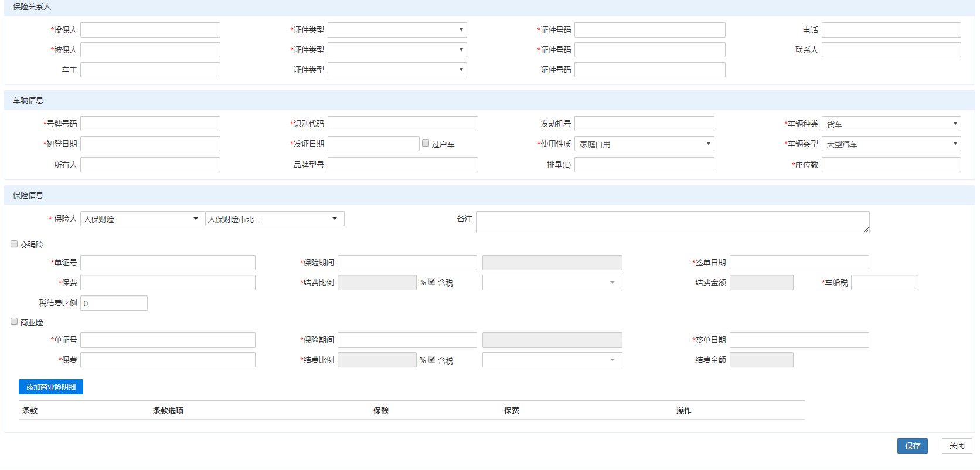Click the 车船税 input field
The image size is (980, 470).
(x=884, y=282)
